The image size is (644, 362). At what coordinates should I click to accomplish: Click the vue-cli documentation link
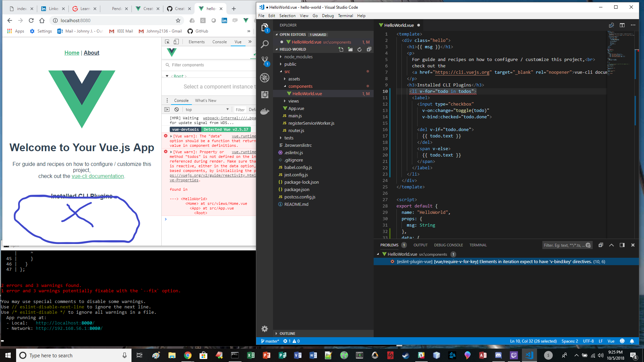98,176
